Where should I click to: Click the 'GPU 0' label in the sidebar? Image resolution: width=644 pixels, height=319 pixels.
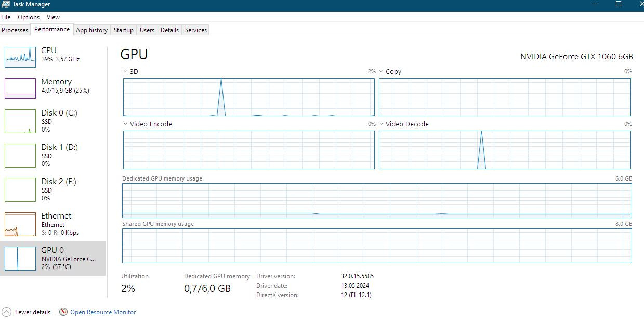[52, 250]
